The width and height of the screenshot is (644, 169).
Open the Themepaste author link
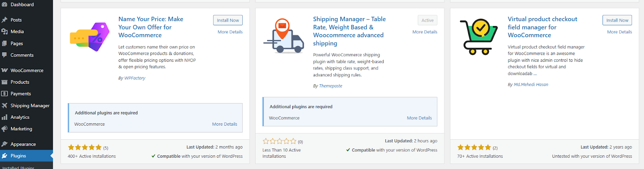tap(330, 86)
